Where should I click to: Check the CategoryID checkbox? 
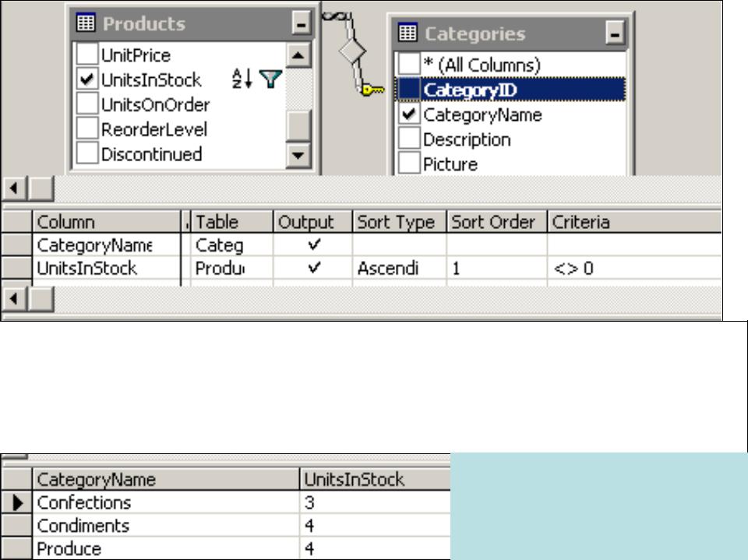[409, 90]
